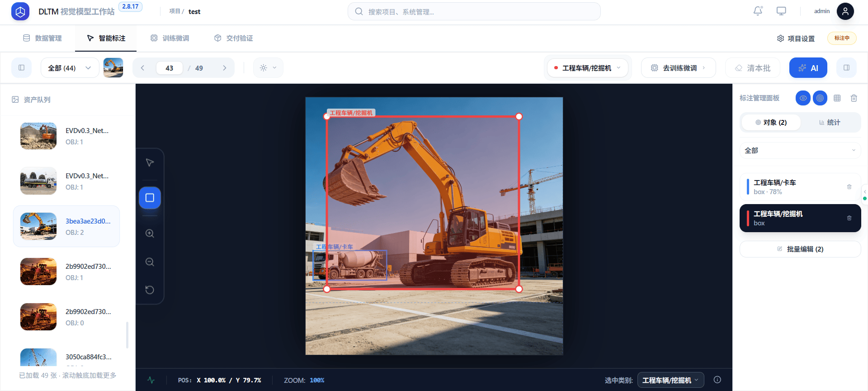The width and height of the screenshot is (868, 391).
Task: Run the AI annotation button
Action: click(x=808, y=68)
